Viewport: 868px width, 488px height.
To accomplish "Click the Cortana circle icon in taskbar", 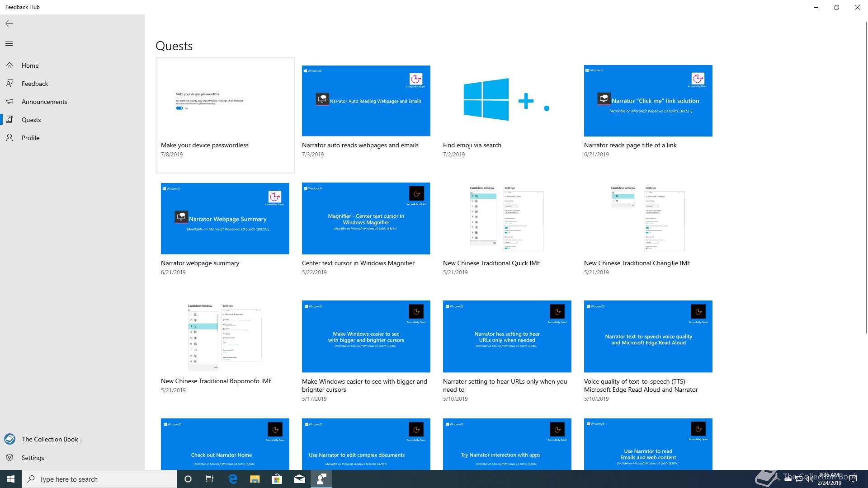I will pos(188,479).
